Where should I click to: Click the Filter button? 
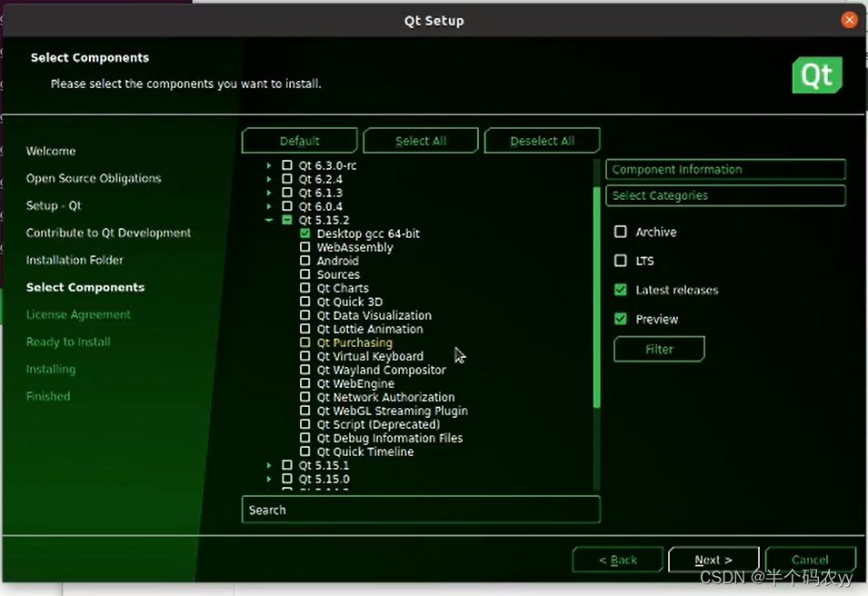(x=659, y=349)
